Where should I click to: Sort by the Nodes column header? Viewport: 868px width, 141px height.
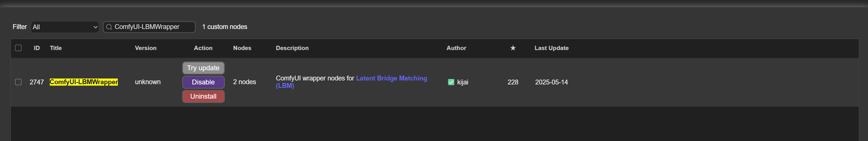(x=242, y=48)
